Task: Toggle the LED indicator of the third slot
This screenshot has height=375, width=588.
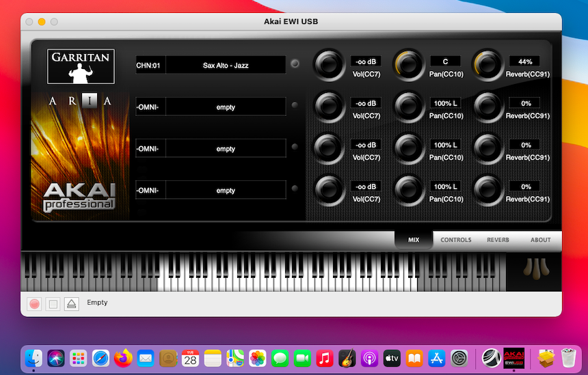Action: point(295,147)
